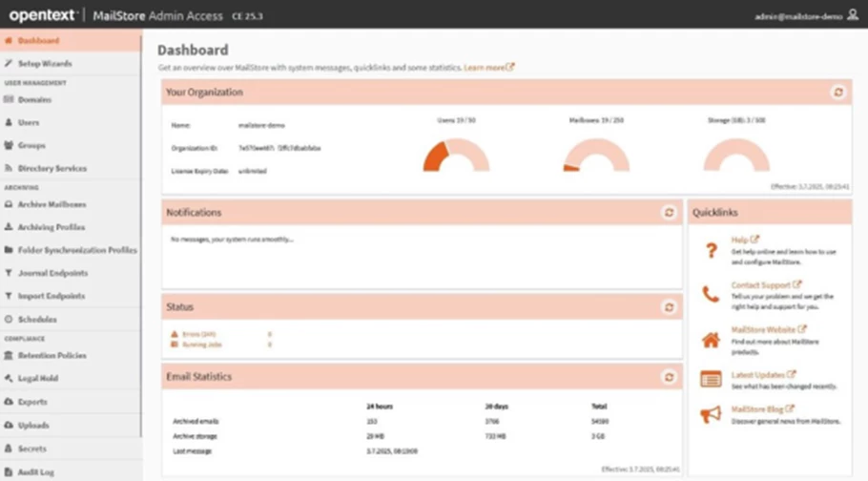Click the Import Endpoints filter icon
The image size is (868, 481).
click(9, 296)
